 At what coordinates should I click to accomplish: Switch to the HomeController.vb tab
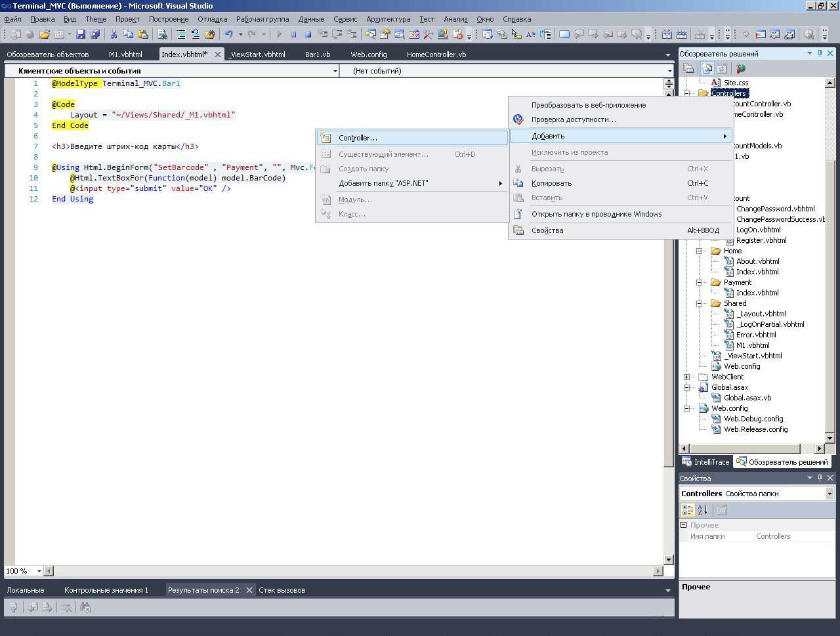pos(436,54)
